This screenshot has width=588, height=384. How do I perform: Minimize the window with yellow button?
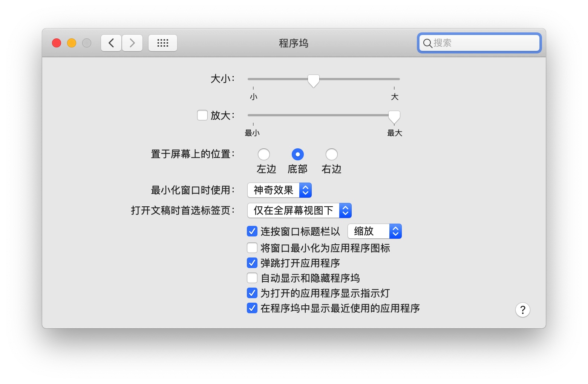click(x=72, y=43)
